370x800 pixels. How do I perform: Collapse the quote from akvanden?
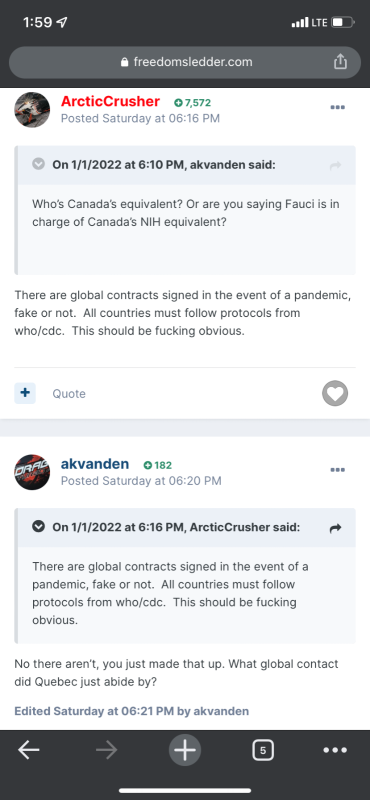(38, 164)
